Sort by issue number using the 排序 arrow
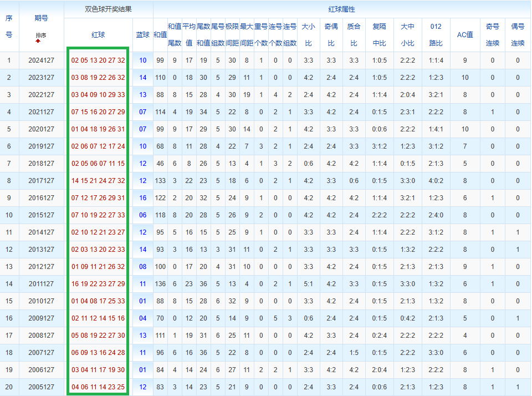 tap(38, 40)
